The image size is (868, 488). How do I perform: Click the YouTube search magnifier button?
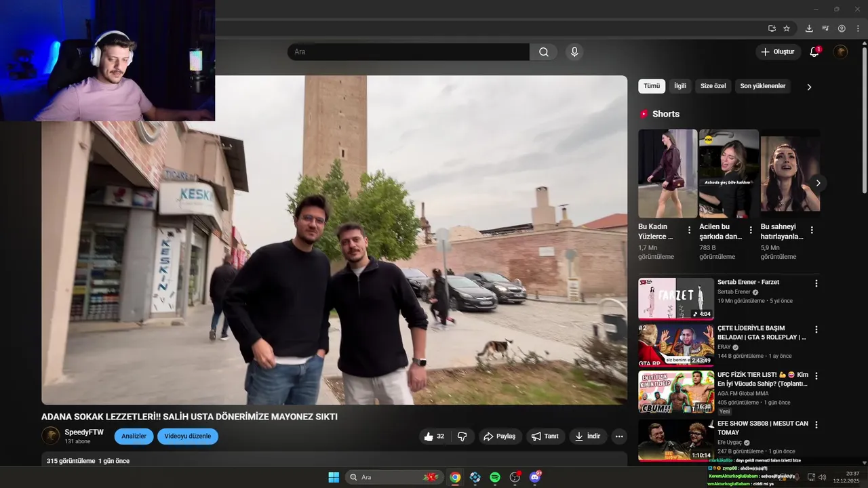click(544, 52)
